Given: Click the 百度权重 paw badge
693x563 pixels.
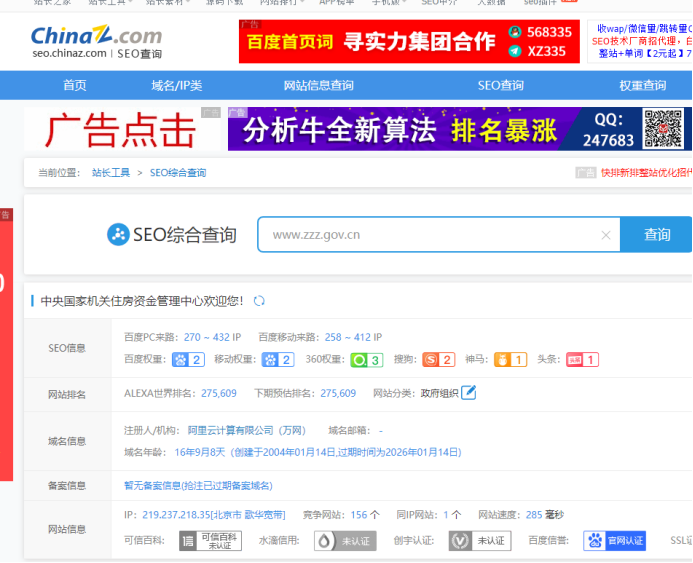Looking at the screenshot, I should [x=188, y=360].
